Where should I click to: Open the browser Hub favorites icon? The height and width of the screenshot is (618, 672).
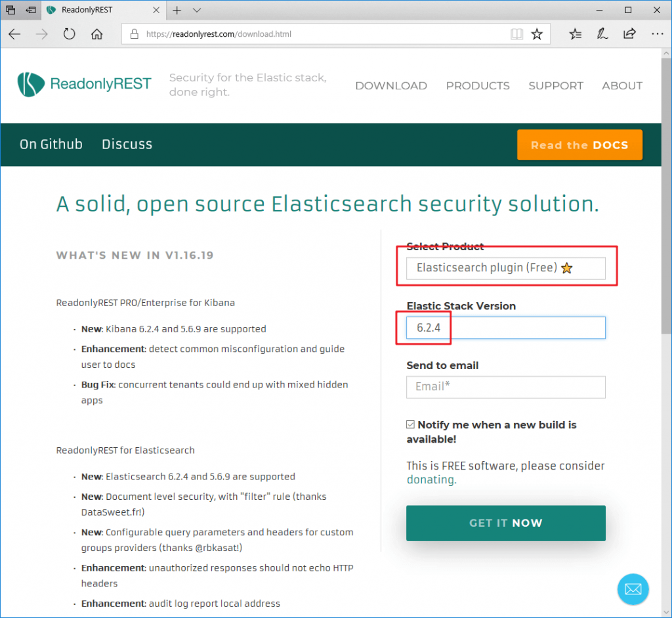click(x=575, y=34)
